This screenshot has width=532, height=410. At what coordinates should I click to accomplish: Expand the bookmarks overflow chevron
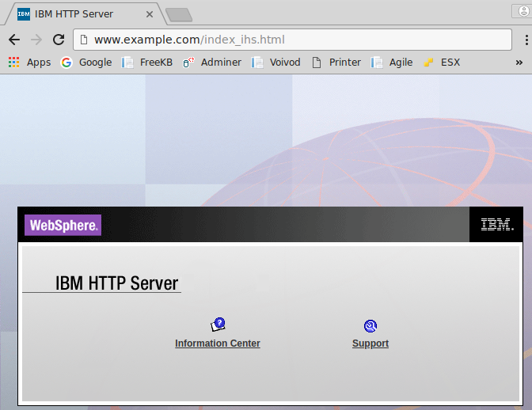(x=519, y=63)
